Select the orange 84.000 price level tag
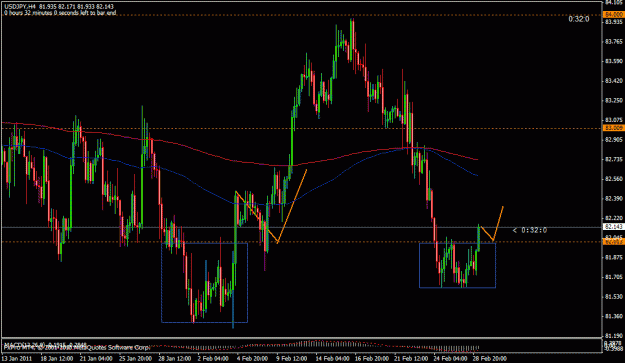Viewport: 625px width, 363px height. pyautogui.click(x=614, y=15)
